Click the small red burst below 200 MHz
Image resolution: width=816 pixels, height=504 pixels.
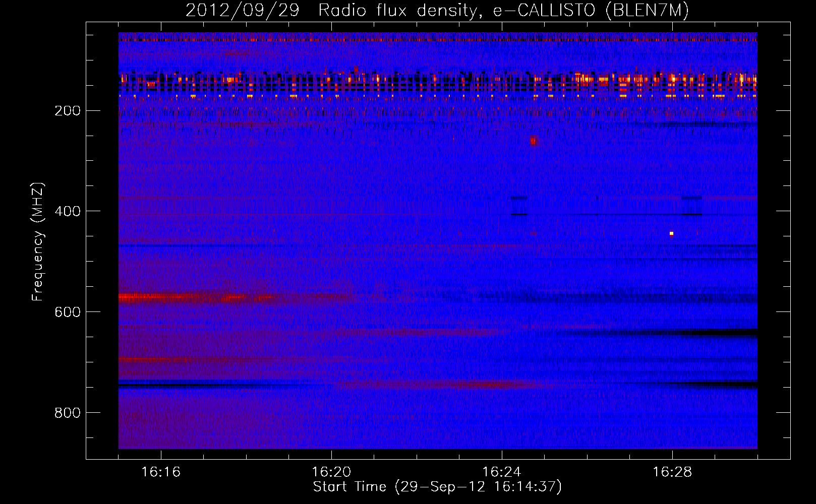(x=533, y=141)
